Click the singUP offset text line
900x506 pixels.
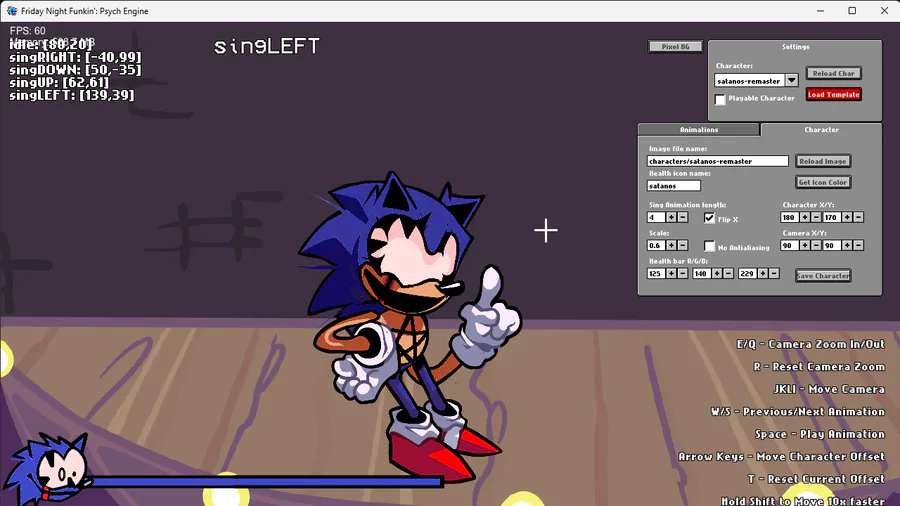pyautogui.click(x=59, y=83)
